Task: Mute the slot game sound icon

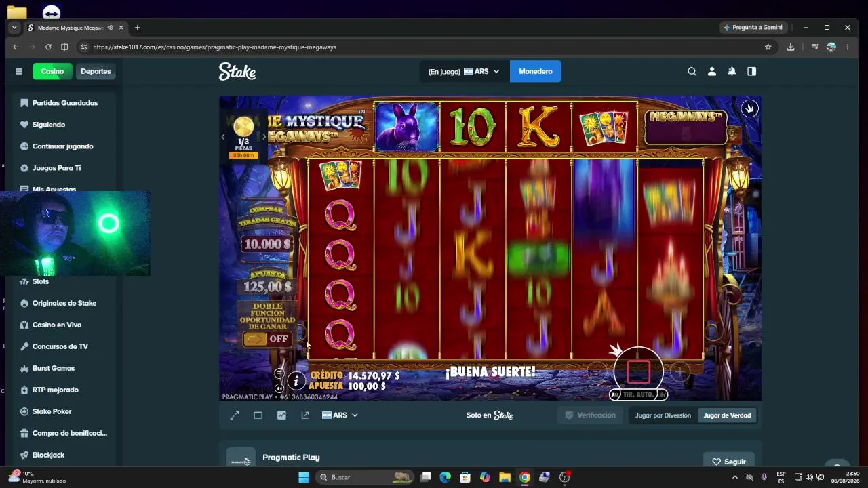Action: click(279, 388)
